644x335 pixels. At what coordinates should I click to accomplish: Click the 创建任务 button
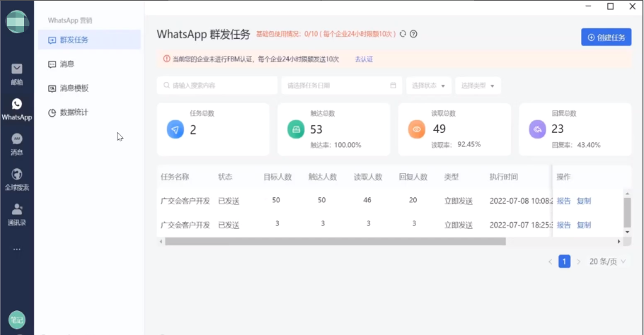606,37
